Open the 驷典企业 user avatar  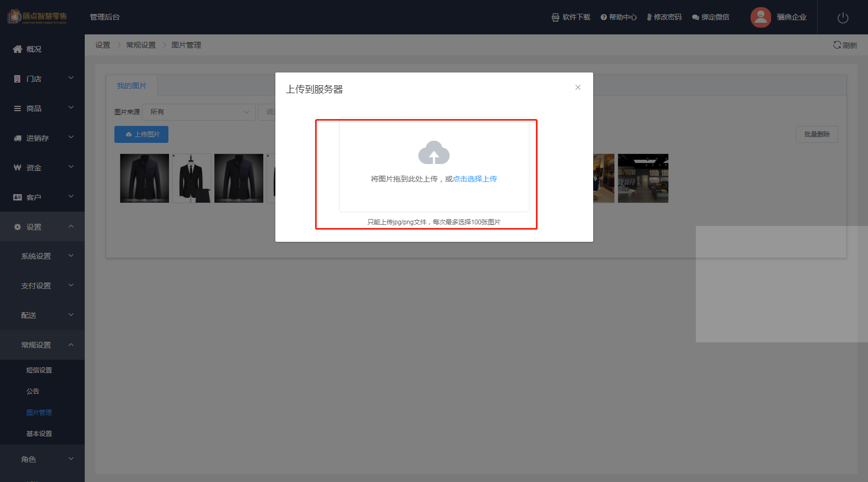point(760,17)
